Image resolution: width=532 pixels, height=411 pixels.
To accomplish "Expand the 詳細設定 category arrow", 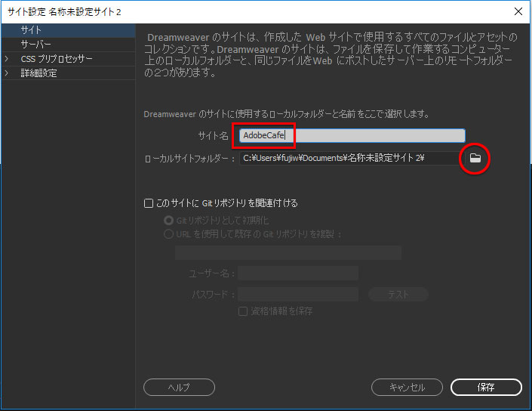I will (7, 73).
